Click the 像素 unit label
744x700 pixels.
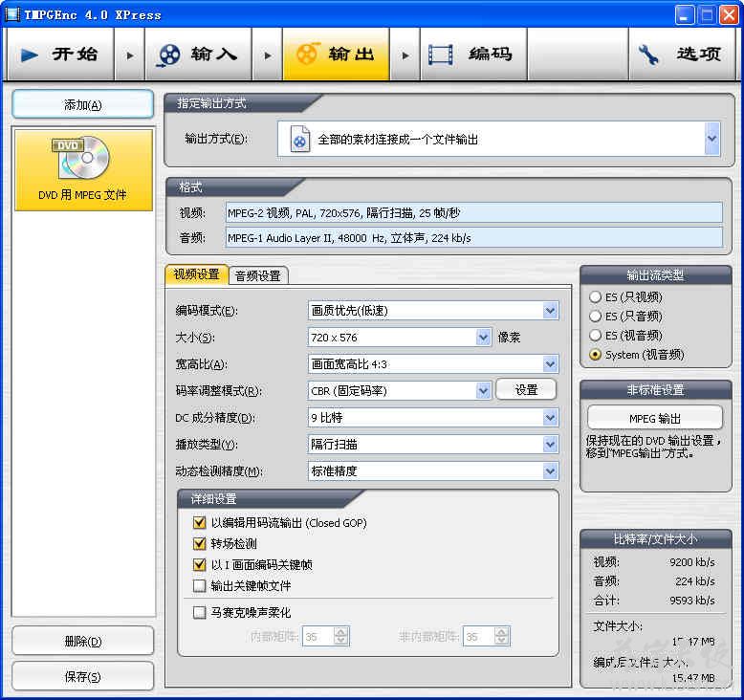click(509, 338)
